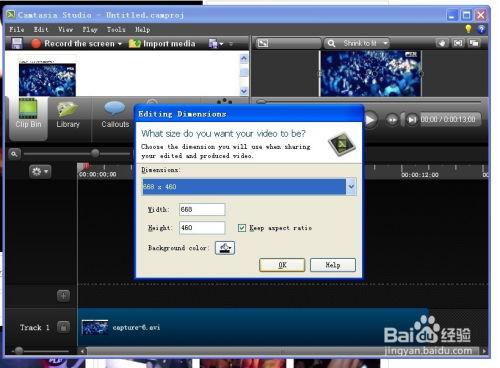Click the Save project floppy disk icon

point(17,43)
